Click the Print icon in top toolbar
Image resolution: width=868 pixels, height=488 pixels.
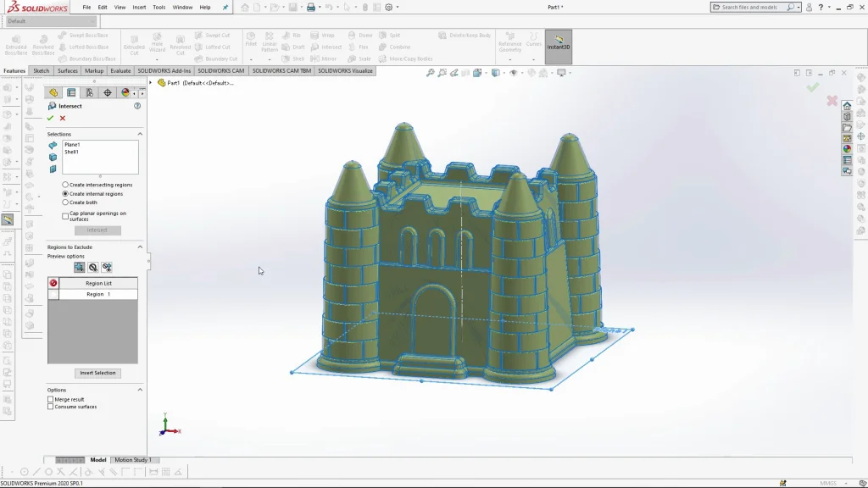pyautogui.click(x=311, y=8)
